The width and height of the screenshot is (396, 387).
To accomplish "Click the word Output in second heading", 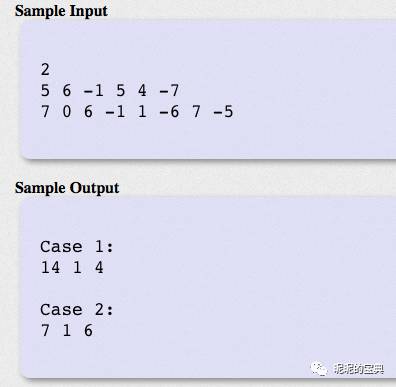I will pos(94,188).
